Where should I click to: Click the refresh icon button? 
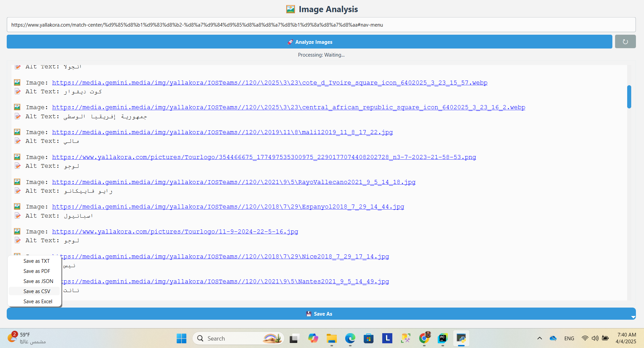coord(625,42)
